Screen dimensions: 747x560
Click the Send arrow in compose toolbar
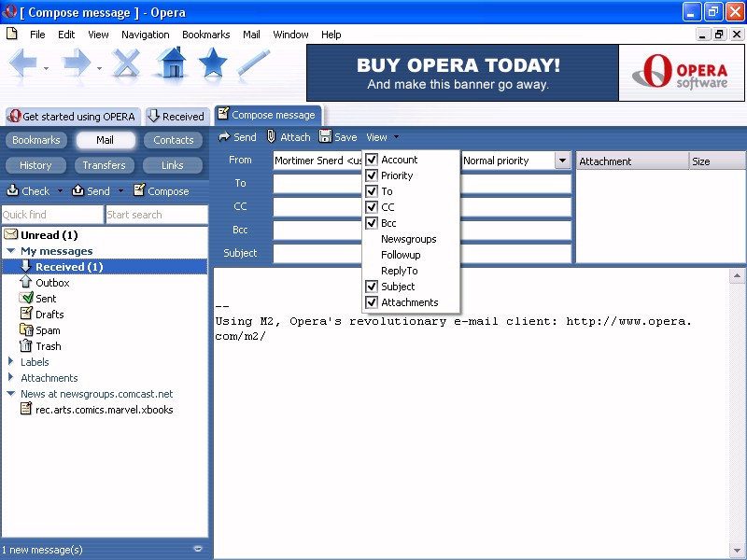tap(224, 137)
